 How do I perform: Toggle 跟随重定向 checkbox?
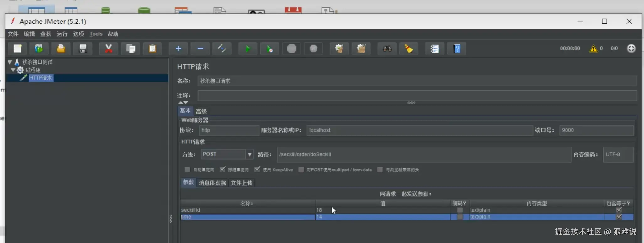click(222, 169)
